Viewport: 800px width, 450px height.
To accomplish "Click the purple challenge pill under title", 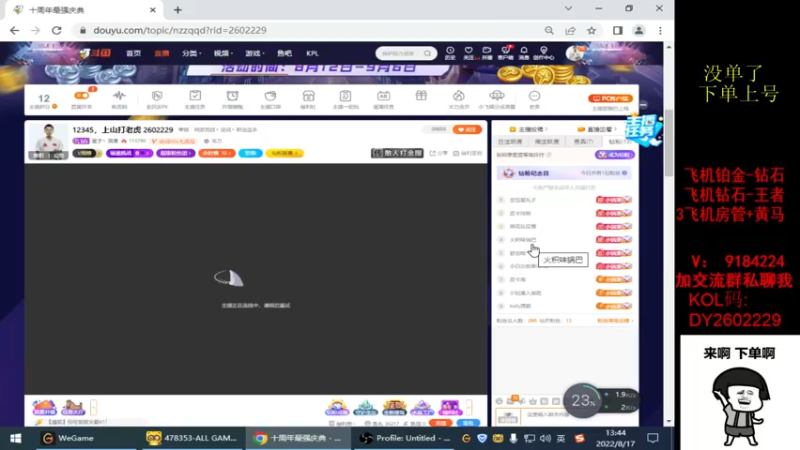I will tap(129, 153).
